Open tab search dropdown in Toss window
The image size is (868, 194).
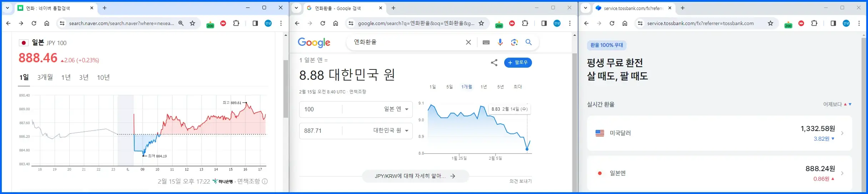point(586,8)
